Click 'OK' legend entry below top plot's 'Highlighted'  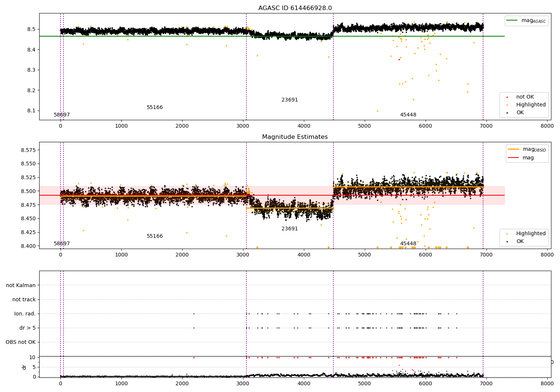(x=520, y=113)
